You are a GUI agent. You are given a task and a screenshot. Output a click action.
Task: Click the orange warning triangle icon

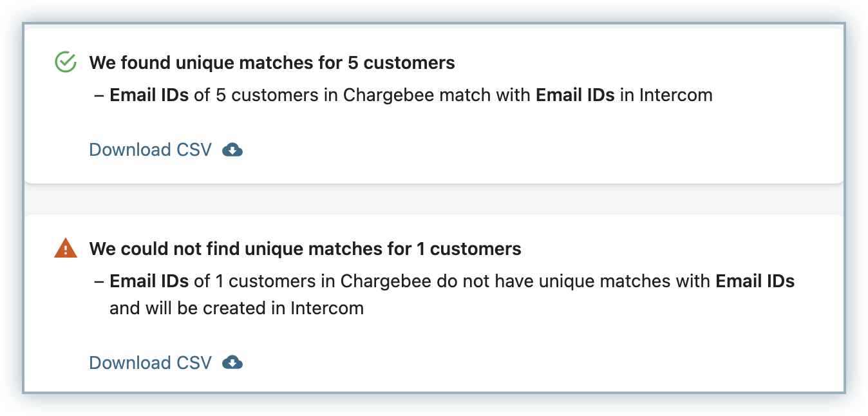click(x=66, y=248)
